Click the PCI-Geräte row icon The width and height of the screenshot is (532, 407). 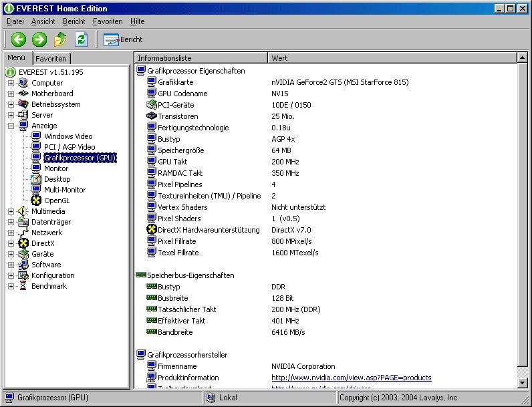pos(151,105)
